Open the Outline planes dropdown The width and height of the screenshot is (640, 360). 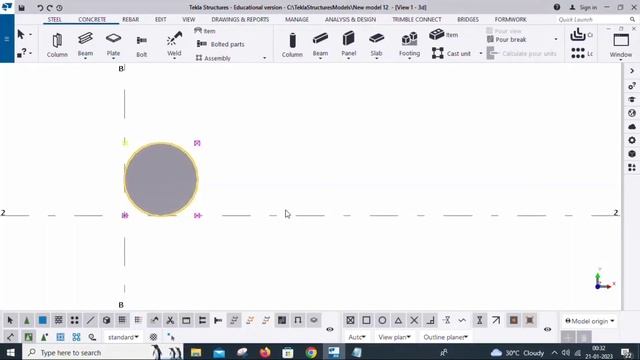[445, 337]
